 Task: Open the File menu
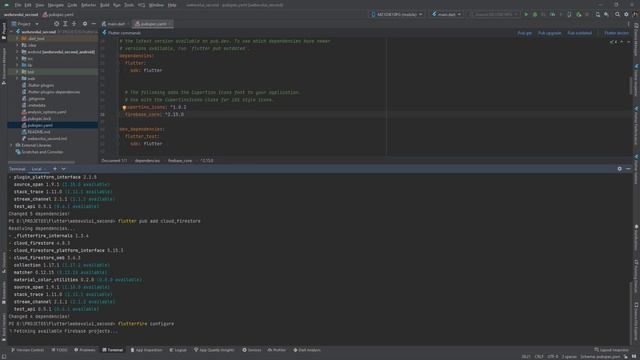click(18, 5)
